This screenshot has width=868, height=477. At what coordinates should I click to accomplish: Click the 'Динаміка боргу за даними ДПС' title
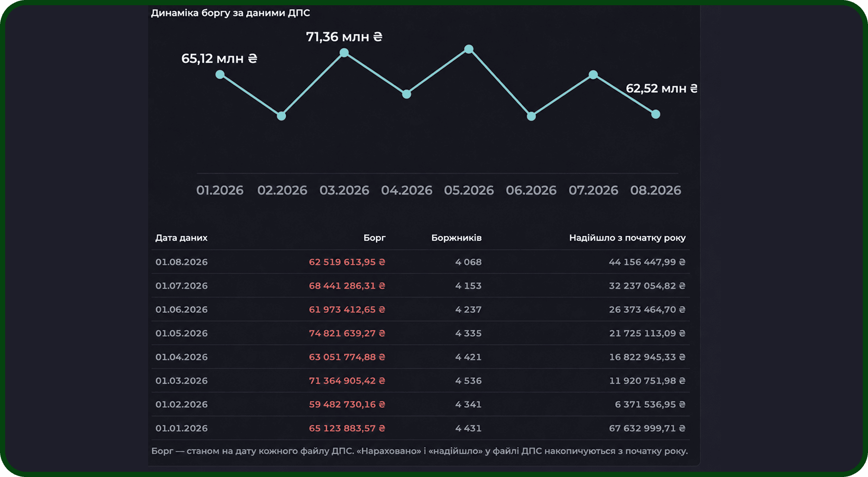tap(230, 13)
